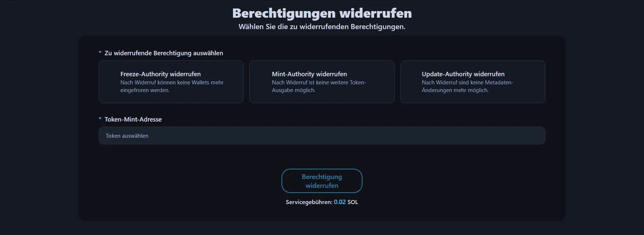
Task: Click the subtitle Wählen Sie die zu widerrufenden Berechtigungen
Action: click(322, 27)
